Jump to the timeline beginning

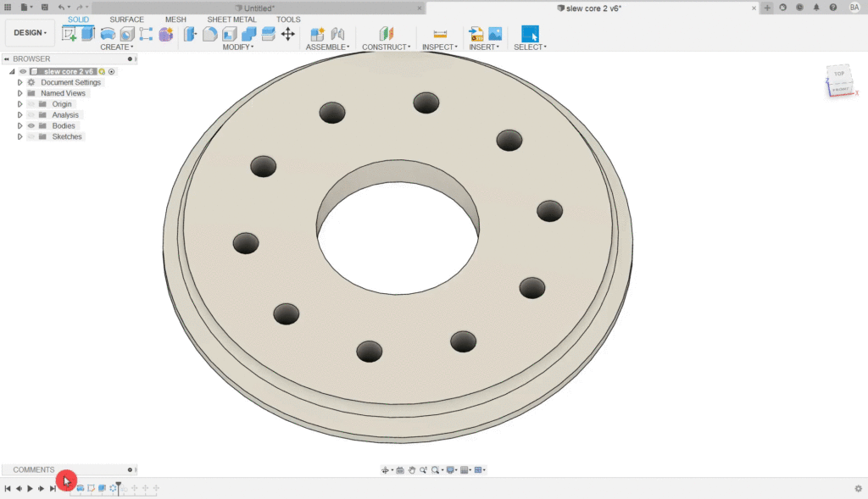click(x=8, y=489)
